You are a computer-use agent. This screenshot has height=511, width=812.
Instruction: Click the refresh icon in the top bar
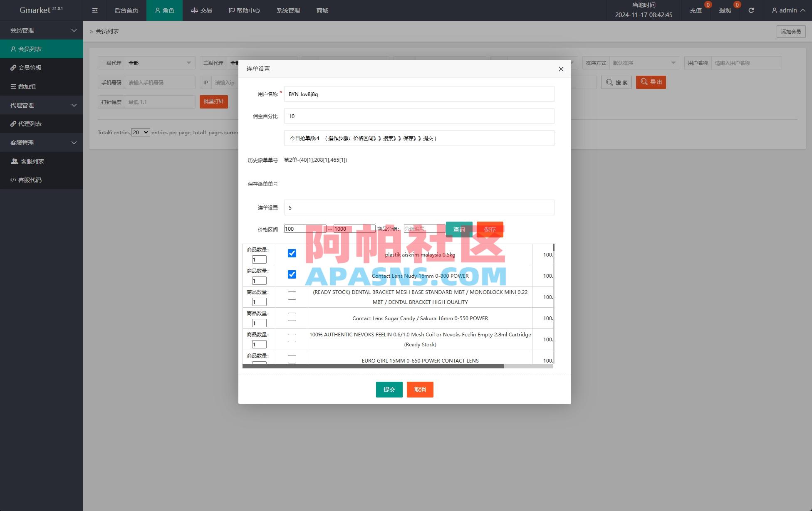(x=751, y=10)
